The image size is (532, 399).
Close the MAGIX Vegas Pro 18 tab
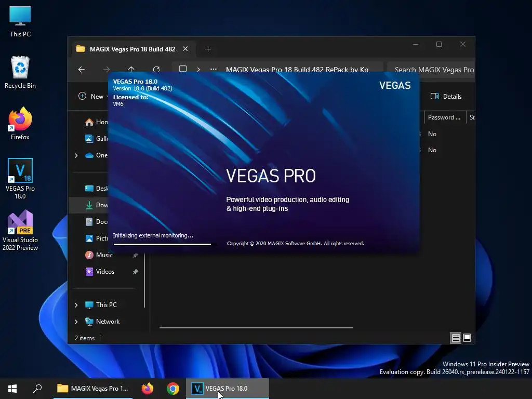click(185, 49)
